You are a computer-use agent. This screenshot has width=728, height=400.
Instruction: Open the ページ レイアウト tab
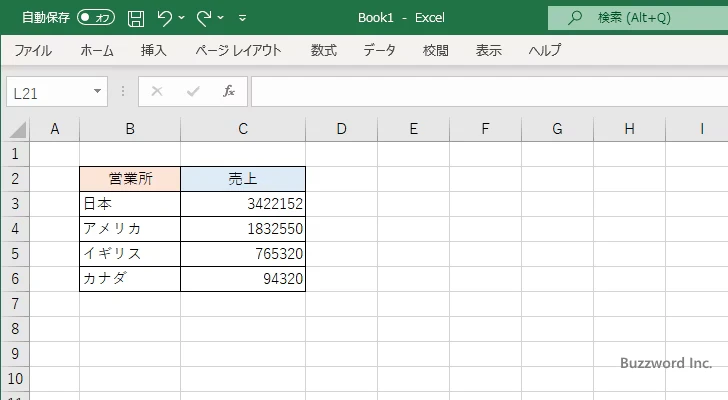tap(238, 50)
